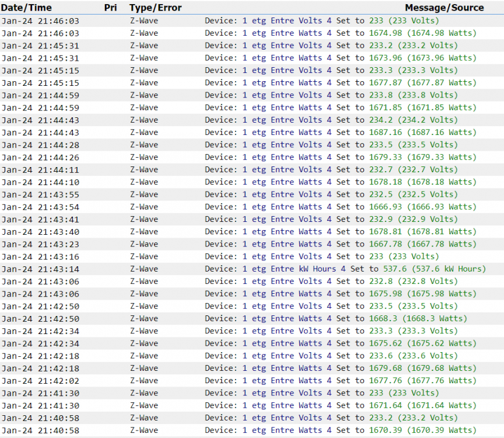Viewport: 504px width, 438px height.
Task: Open device link in the 1674.98 Watts row
Action: point(287,33)
